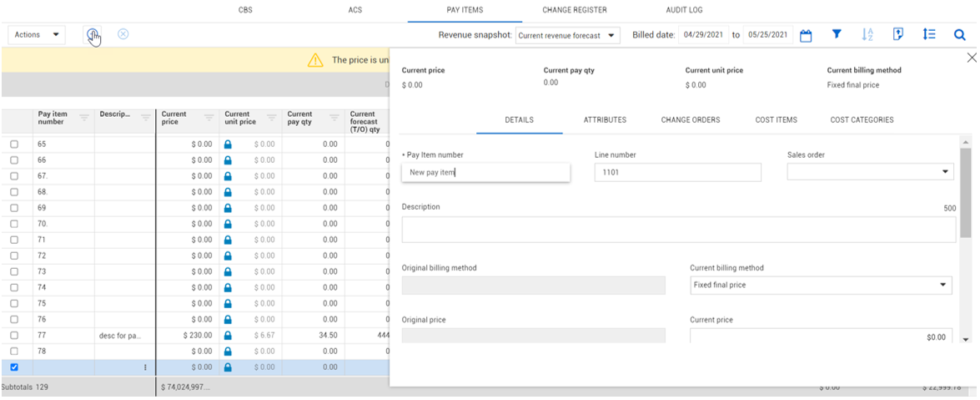The width and height of the screenshot is (980, 400).
Task: Click the scroll down arrow in details panel
Action: coord(966,339)
